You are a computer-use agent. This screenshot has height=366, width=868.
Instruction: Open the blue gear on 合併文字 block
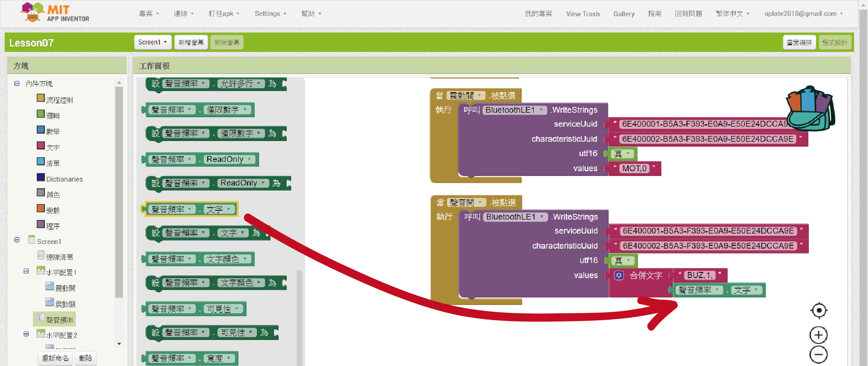[x=619, y=275]
